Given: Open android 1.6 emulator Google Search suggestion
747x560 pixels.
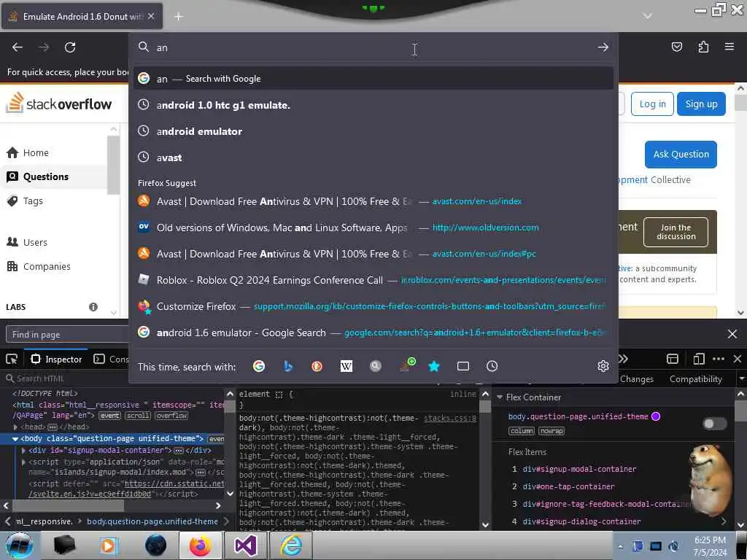Looking at the screenshot, I should click(x=373, y=332).
